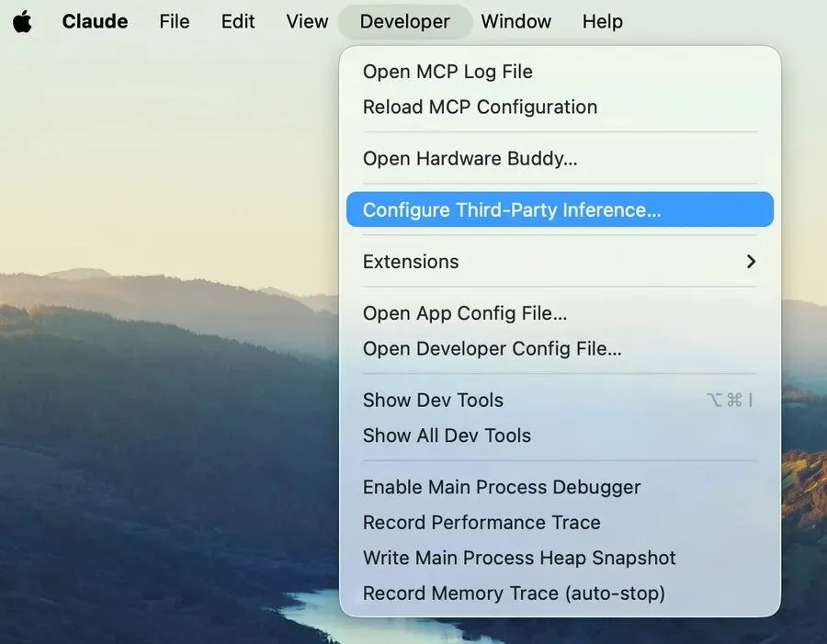Select Record Performance Trace
The height and width of the screenshot is (644, 827).
click(x=560, y=522)
